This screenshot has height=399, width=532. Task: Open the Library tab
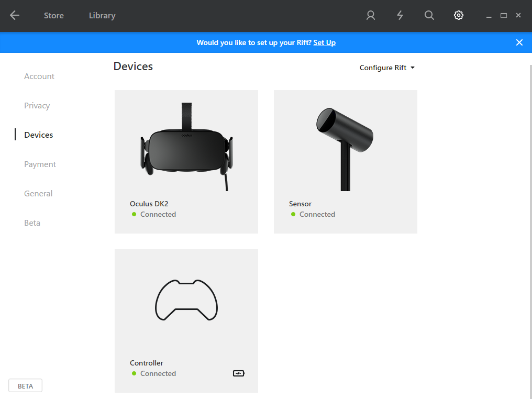click(102, 15)
